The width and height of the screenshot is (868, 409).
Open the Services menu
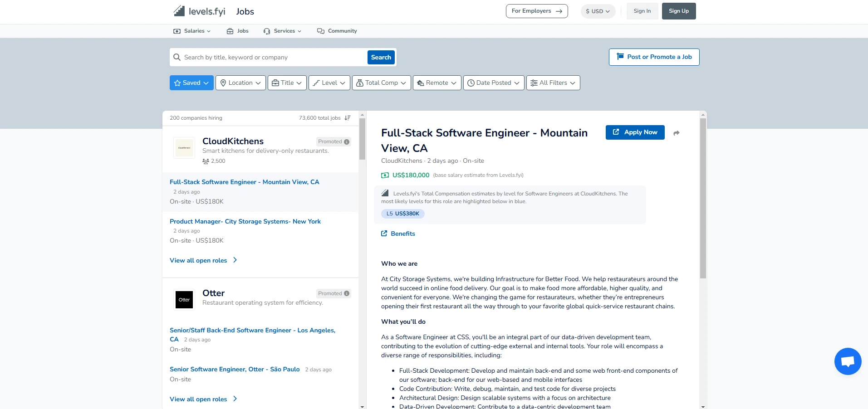pyautogui.click(x=282, y=31)
